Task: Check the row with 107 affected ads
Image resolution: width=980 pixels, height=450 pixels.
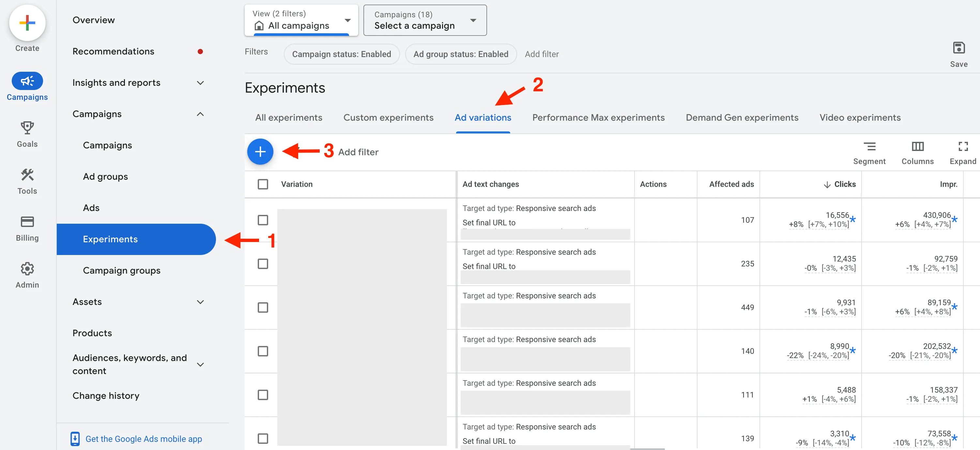Action: [263, 220]
